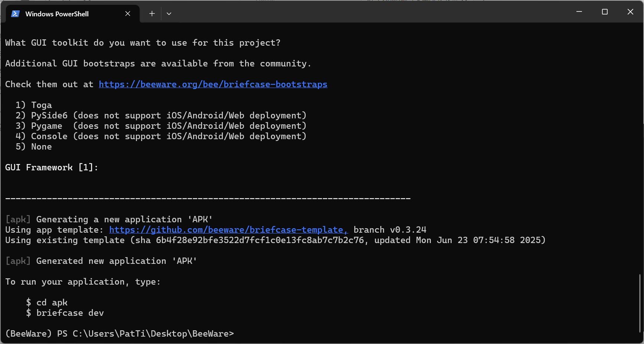Click the 'Generating a new application' line

(109, 219)
